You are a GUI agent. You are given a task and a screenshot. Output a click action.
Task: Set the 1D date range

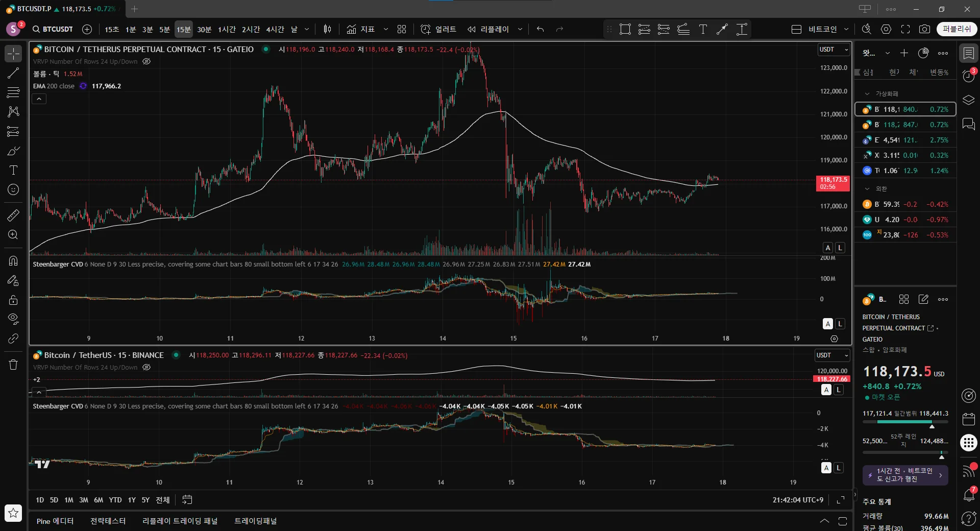[40, 500]
